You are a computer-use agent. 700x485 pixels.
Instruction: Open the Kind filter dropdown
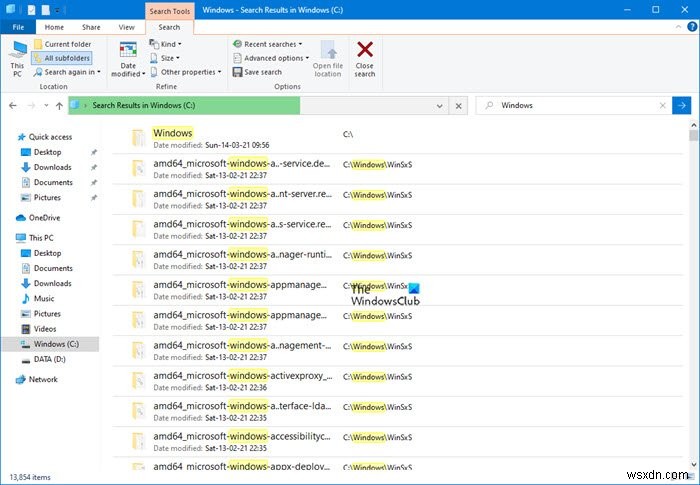[x=166, y=44]
